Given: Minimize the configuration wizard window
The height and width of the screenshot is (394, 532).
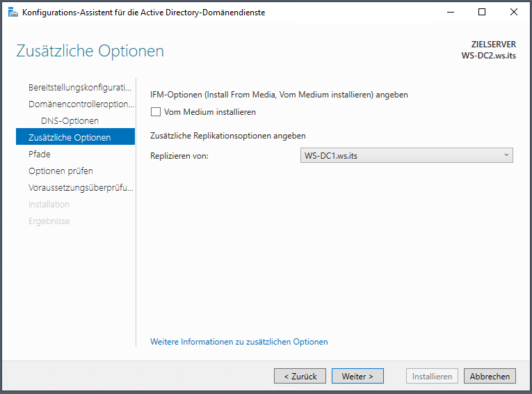Looking at the screenshot, I should [451, 13].
